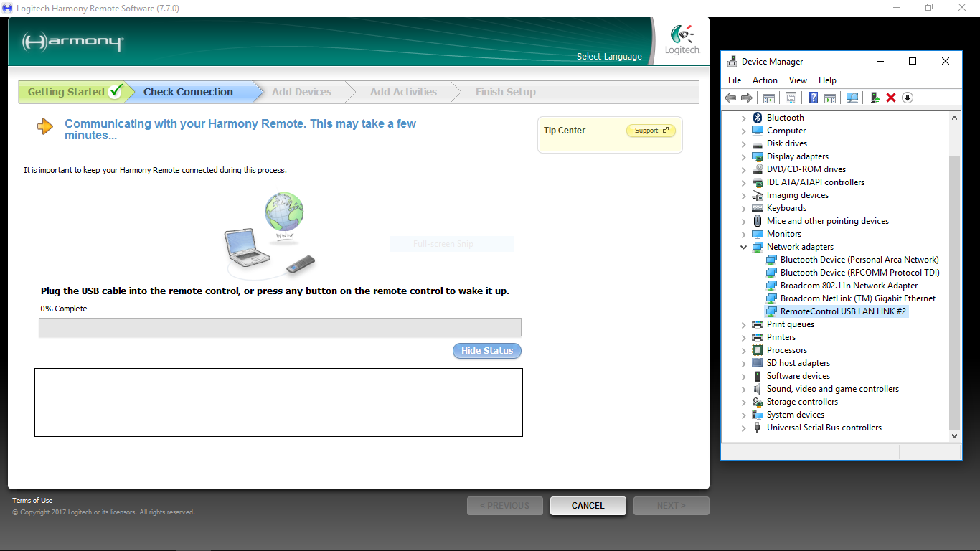Click Update device driver toolbar icon
The height and width of the screenshot is (551, 980).
point(875,98)
